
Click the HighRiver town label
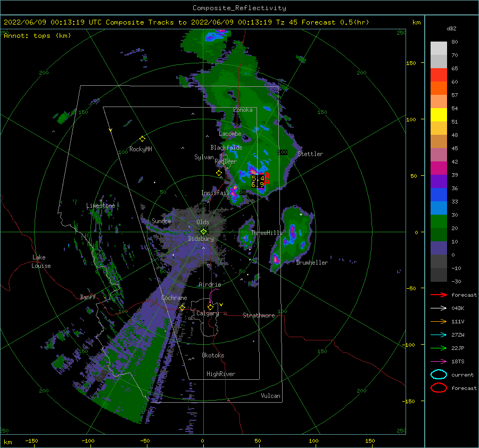tap(221, 374)
